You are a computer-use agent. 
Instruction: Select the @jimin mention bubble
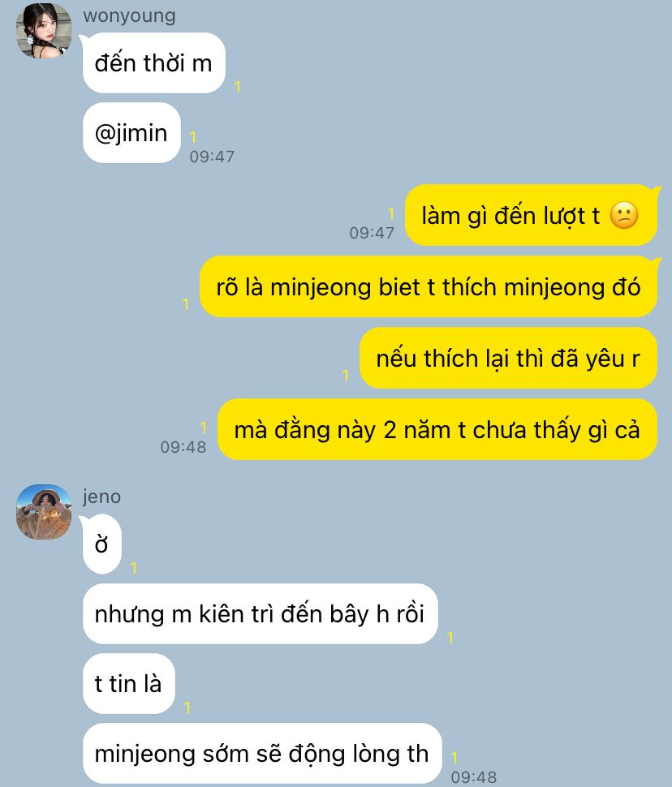[131, 133]
